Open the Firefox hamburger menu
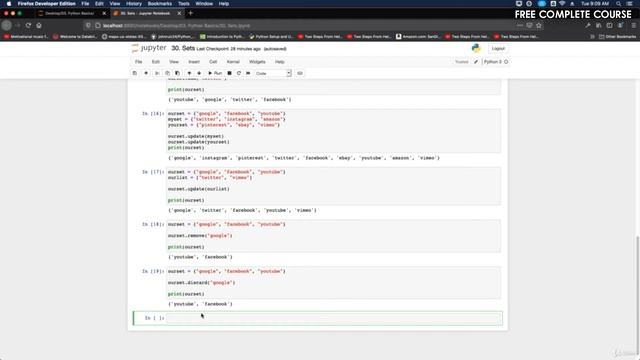Image resolution: width=640 pixels, height=360 pixels. [634, 25]
